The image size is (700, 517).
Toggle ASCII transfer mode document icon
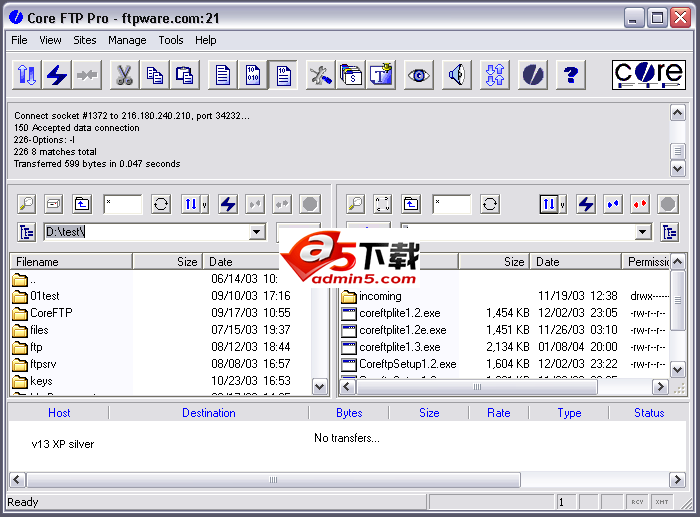coord(223,75)
